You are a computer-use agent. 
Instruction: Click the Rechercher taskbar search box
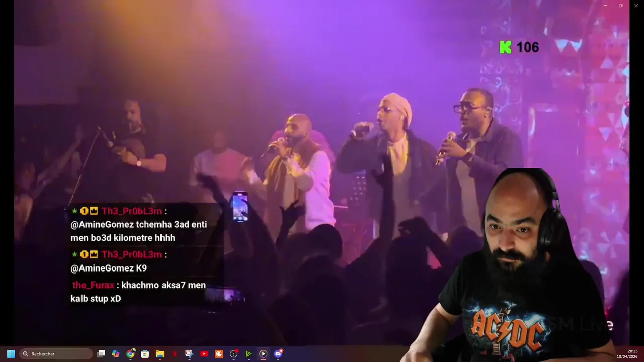56,354
